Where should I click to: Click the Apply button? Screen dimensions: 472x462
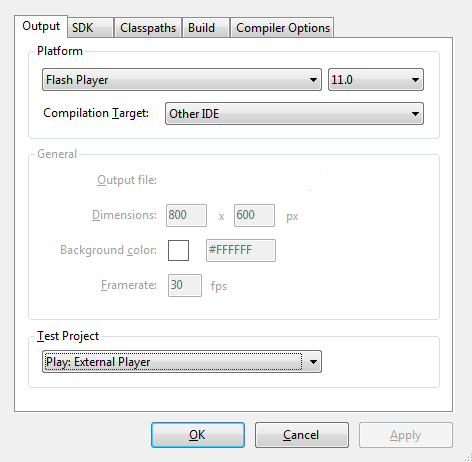tap(406, 435)
